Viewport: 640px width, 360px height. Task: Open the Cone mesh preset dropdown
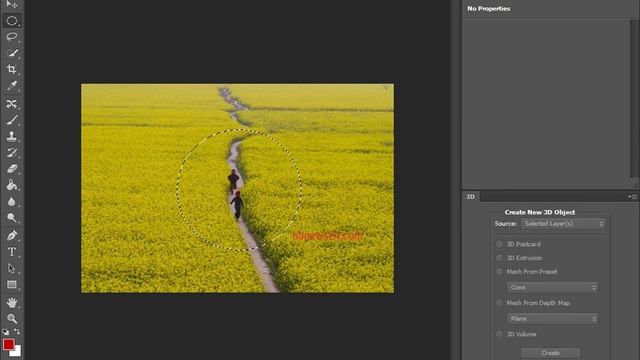553,287
